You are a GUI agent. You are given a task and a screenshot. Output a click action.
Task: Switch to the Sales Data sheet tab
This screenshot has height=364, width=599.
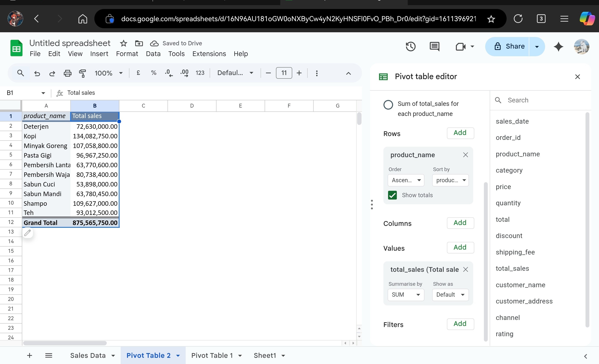tap(88, 355)
